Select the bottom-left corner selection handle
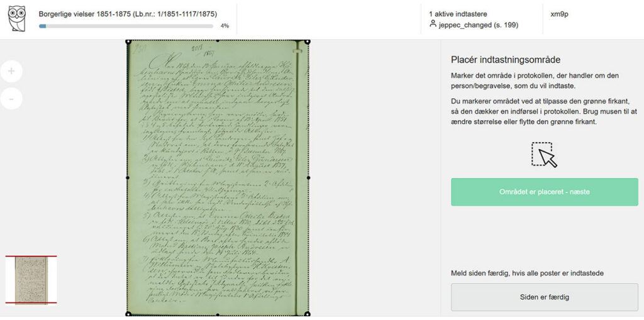 pyautogui.click(x=128, y=314)
